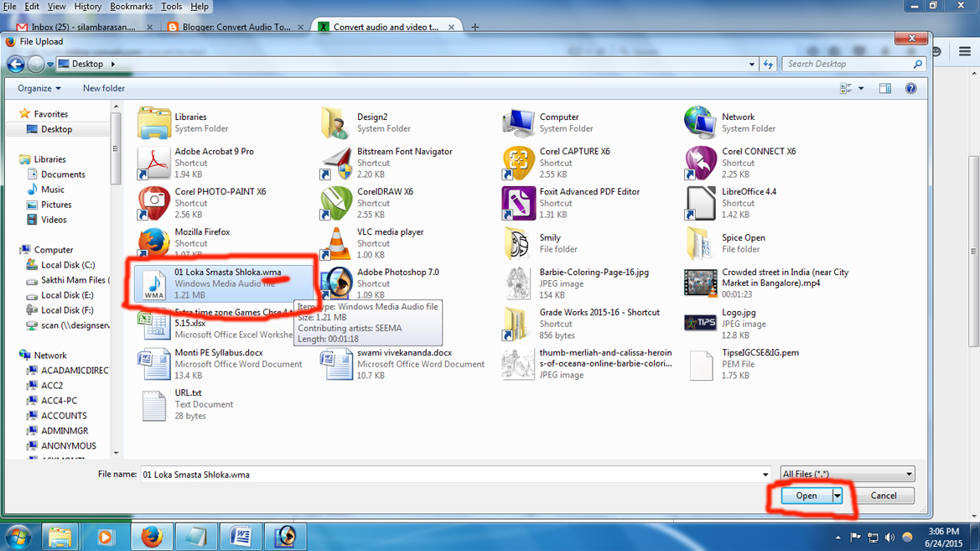This screenshot has width=980, height=551.
Task: Click the Open button
Action: (x=806, y=495)
